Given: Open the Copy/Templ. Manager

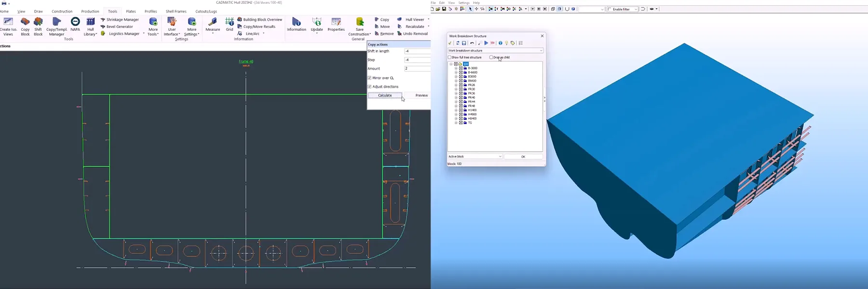Looking at the screenshot, I should 56,26.
